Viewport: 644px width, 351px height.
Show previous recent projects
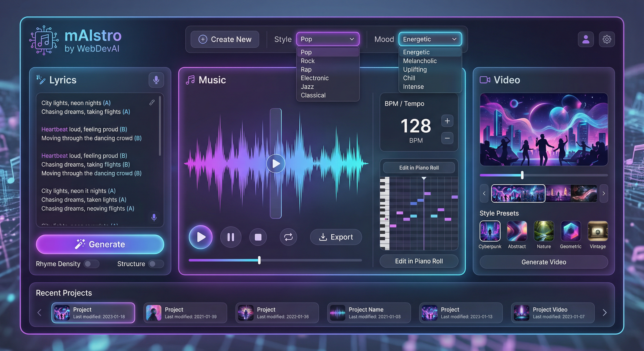click(39, 313)
